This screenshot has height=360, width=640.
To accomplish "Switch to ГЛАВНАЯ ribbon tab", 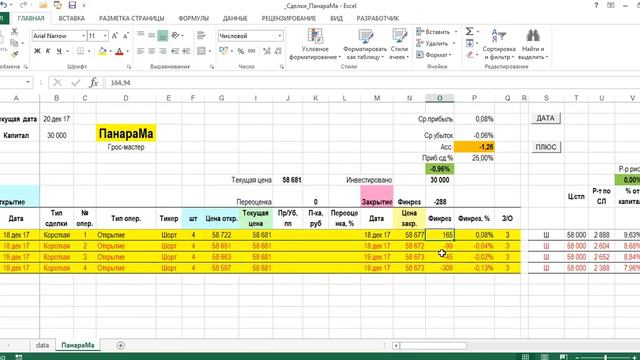I will pos(31,18).
